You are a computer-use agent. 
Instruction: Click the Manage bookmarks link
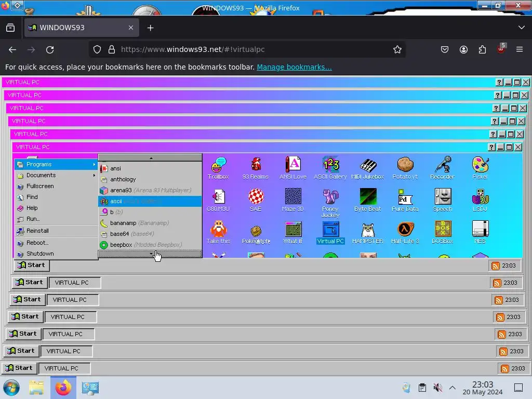click(x=294, y=67)
